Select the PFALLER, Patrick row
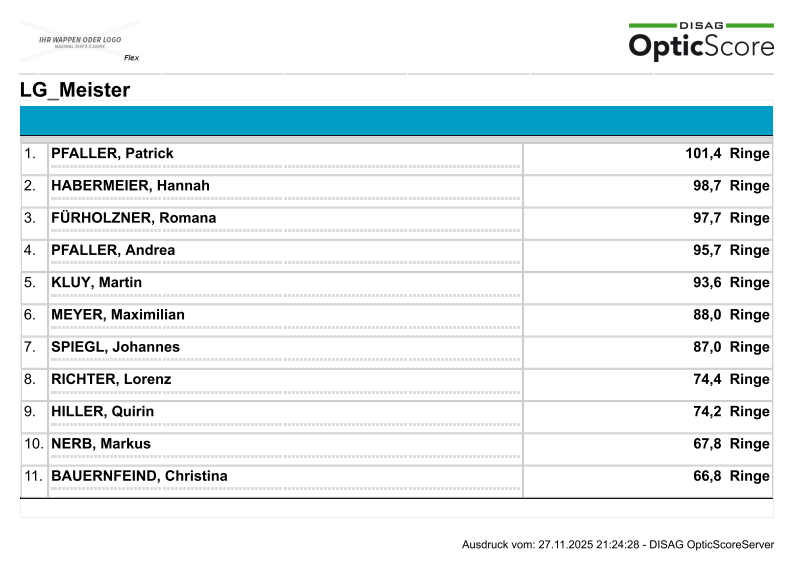Screen dimensions: 790x577 click(x=112, y=154)
